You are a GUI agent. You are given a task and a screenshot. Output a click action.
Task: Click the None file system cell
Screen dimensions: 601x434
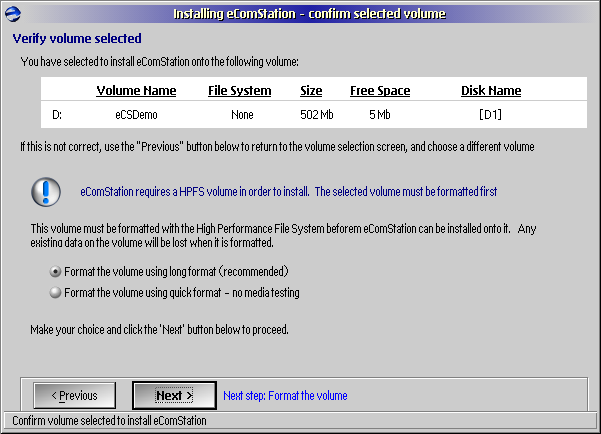pos(242,115)
